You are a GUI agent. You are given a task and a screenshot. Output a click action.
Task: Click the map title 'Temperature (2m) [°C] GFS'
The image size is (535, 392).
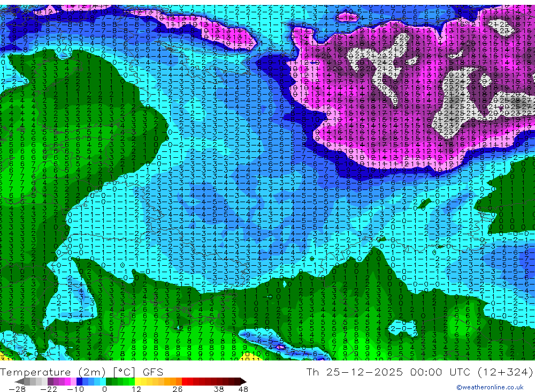coord(81,372)
